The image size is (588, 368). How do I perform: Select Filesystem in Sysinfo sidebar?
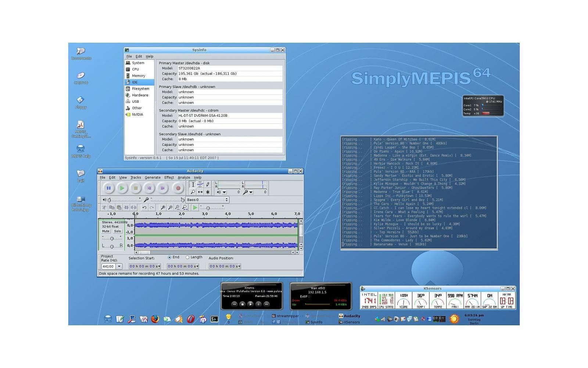pyautogui.click(x=139, y=89)
